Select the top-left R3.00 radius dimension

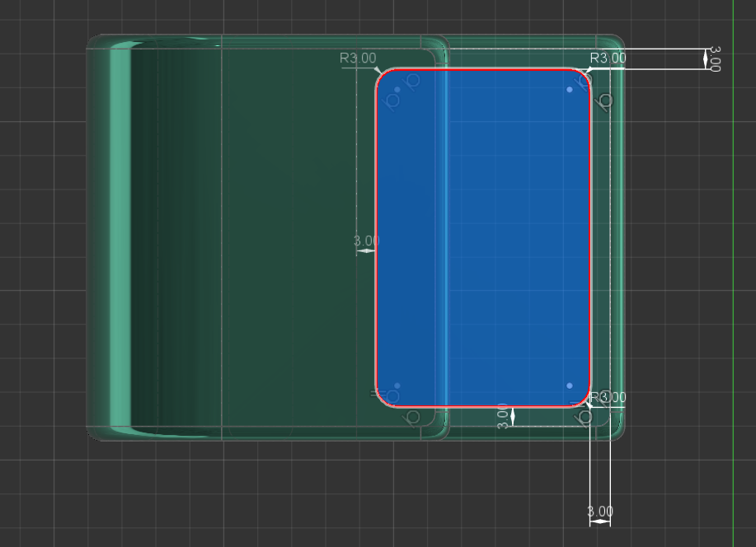coord(358,58)
